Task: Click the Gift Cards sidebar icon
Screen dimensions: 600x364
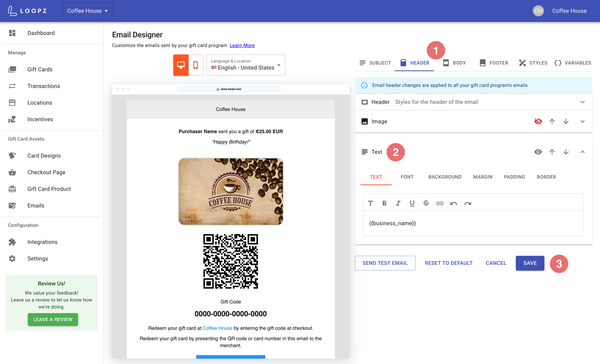Action: 12,69
